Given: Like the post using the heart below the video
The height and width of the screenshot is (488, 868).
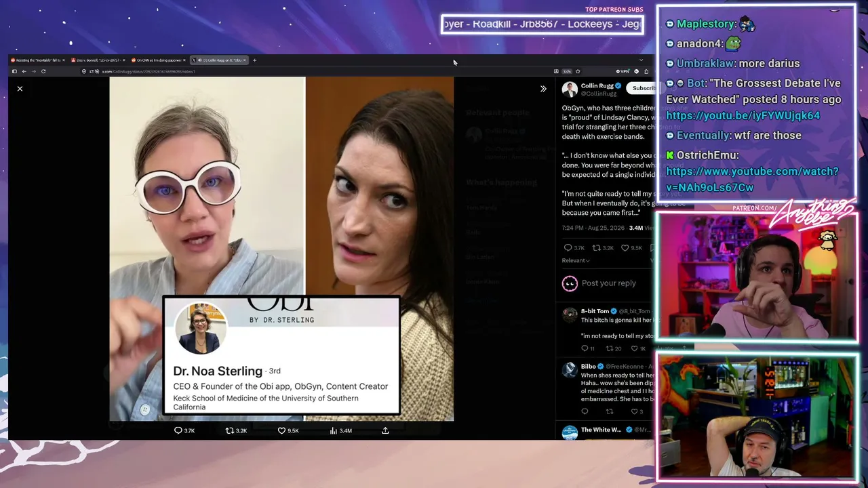Looking at the screenshot, I should point(281,430).
